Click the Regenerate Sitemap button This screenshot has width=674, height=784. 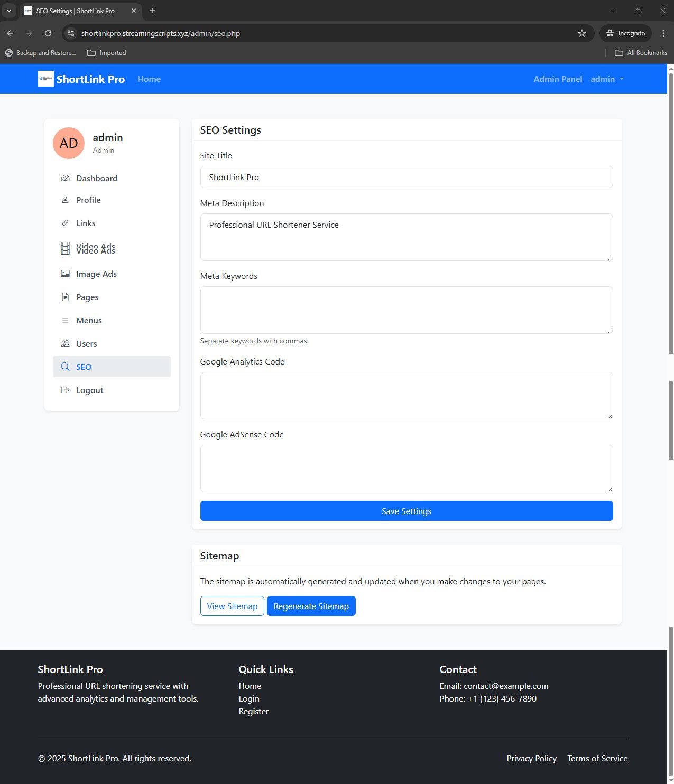[x=311, y=606]
